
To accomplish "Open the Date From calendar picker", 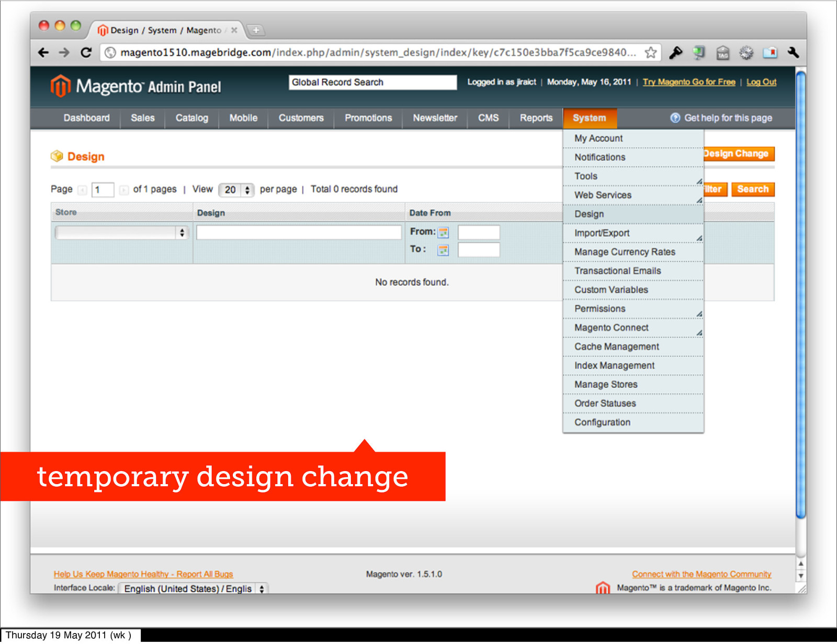I will [x=443, y=232].
